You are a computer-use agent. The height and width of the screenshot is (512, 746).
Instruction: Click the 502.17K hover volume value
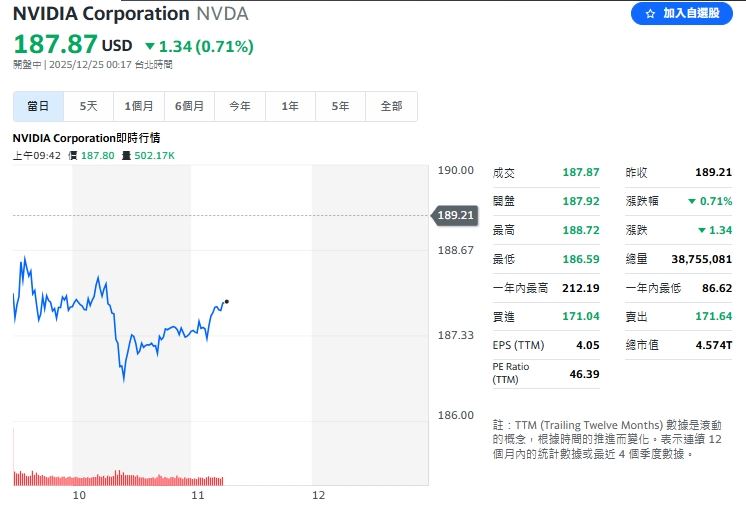tap(154, 156)
